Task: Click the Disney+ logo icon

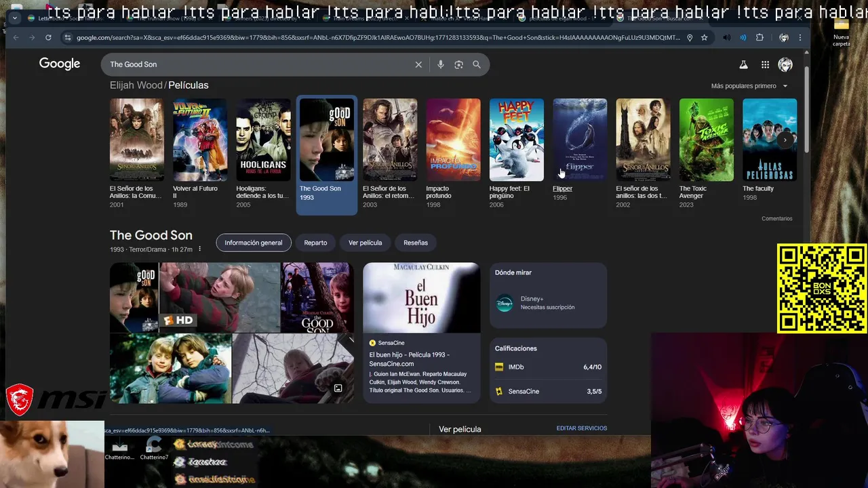Action: pyautogui.click(x=505, y=303)
